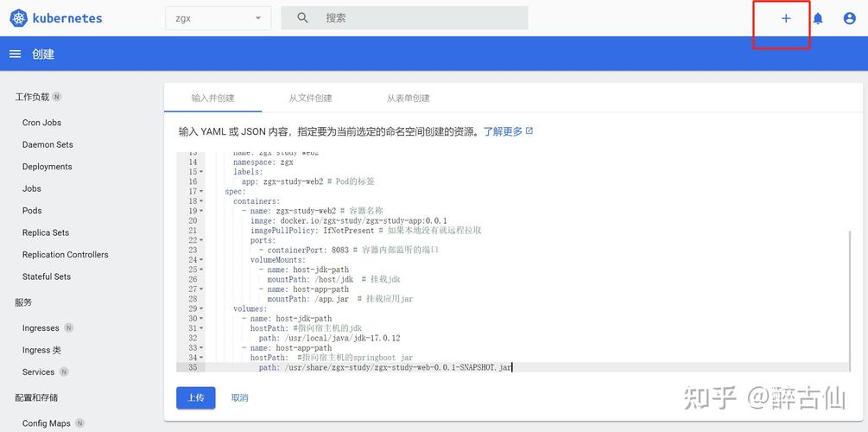868x432 pixels.
Task: Open Replica Sets in sidebar
Action: point(46,232)
